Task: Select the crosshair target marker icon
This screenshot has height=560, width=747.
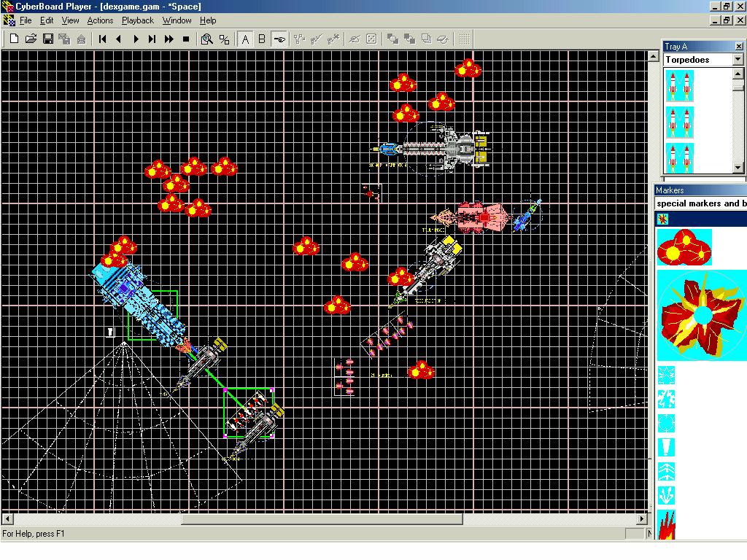Action: click(x=666, y=423)
